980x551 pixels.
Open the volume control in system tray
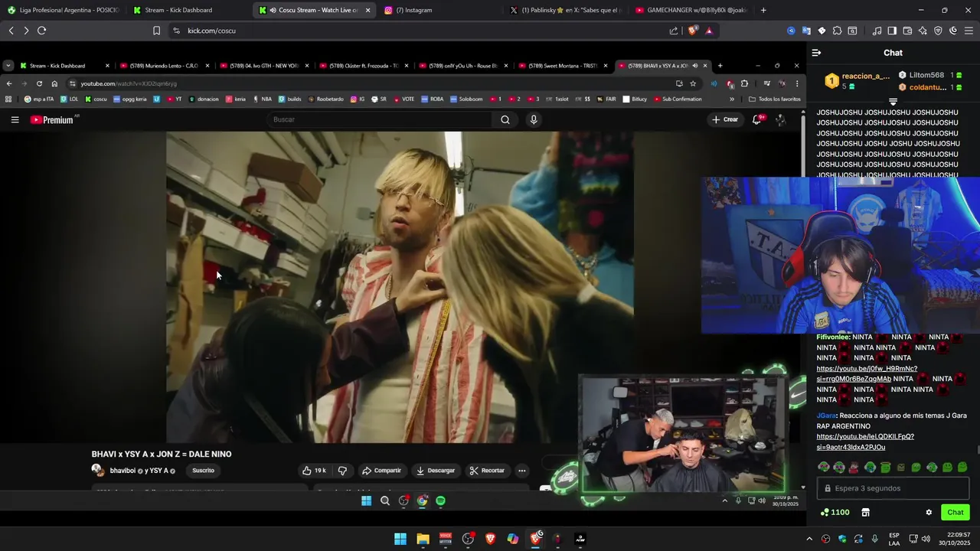[x=926, y=539]
